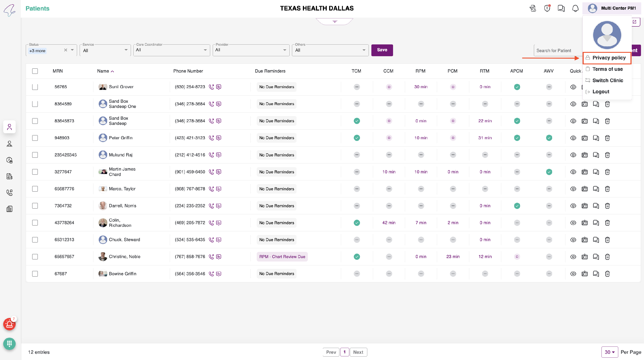Open calls section in the left sidebar
644x360 pixels.
[9, 193]
